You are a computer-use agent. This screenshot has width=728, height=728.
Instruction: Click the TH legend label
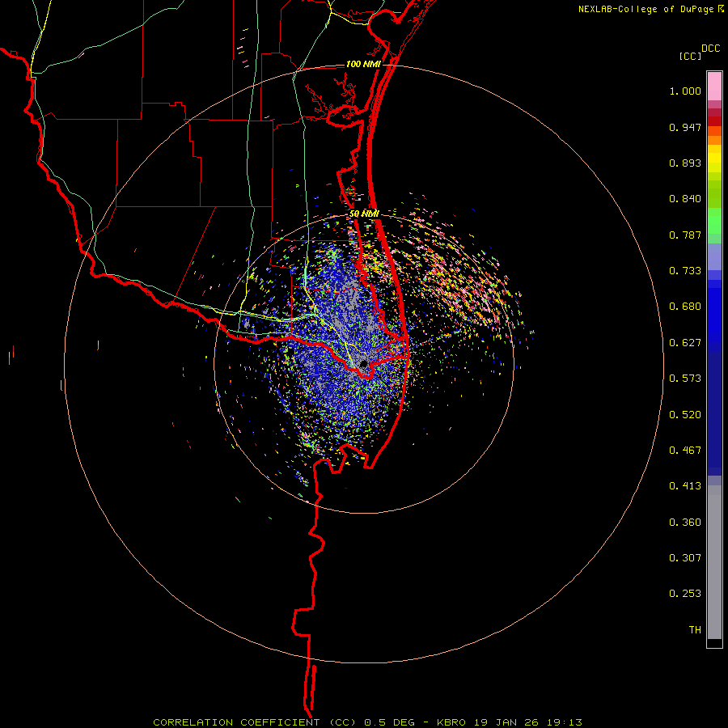coord(695,630)
